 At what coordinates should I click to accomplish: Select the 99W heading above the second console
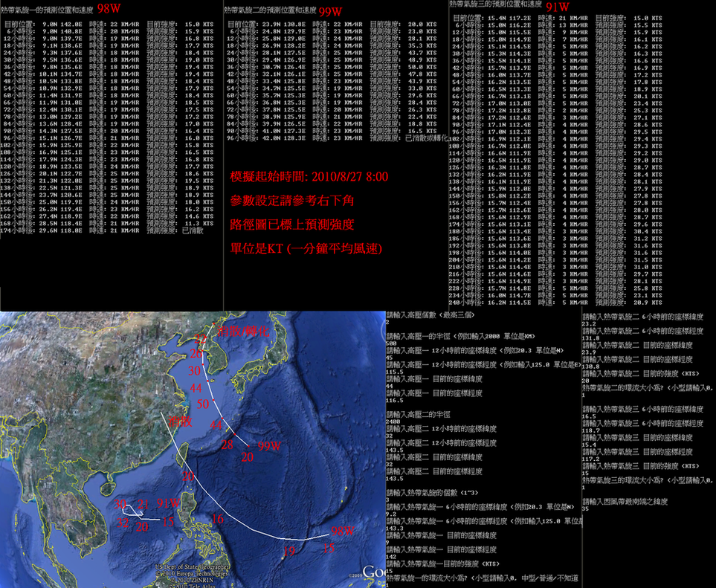[x=329, y=13]
